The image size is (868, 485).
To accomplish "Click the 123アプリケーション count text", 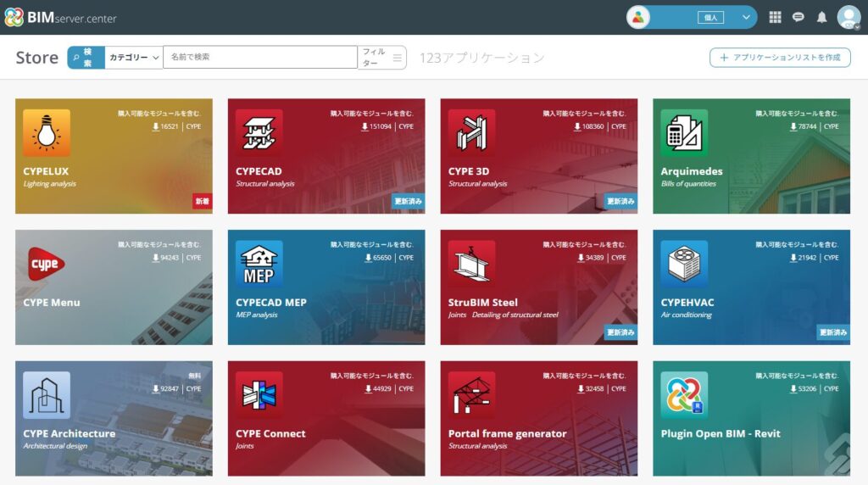I will (x=482, y=58).
